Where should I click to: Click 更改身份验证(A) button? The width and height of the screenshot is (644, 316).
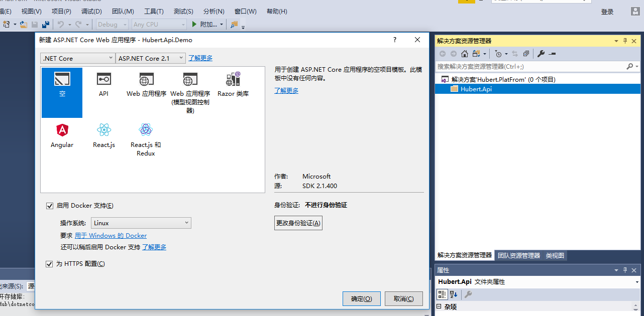[298, 223]
